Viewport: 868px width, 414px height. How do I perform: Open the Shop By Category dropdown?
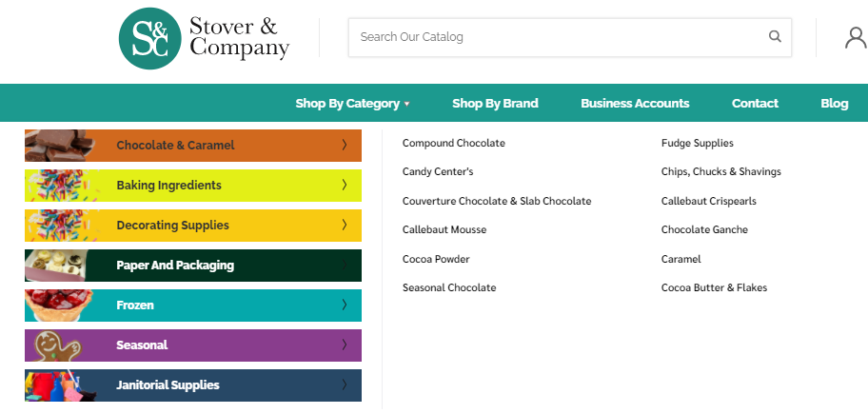(352, 104)
